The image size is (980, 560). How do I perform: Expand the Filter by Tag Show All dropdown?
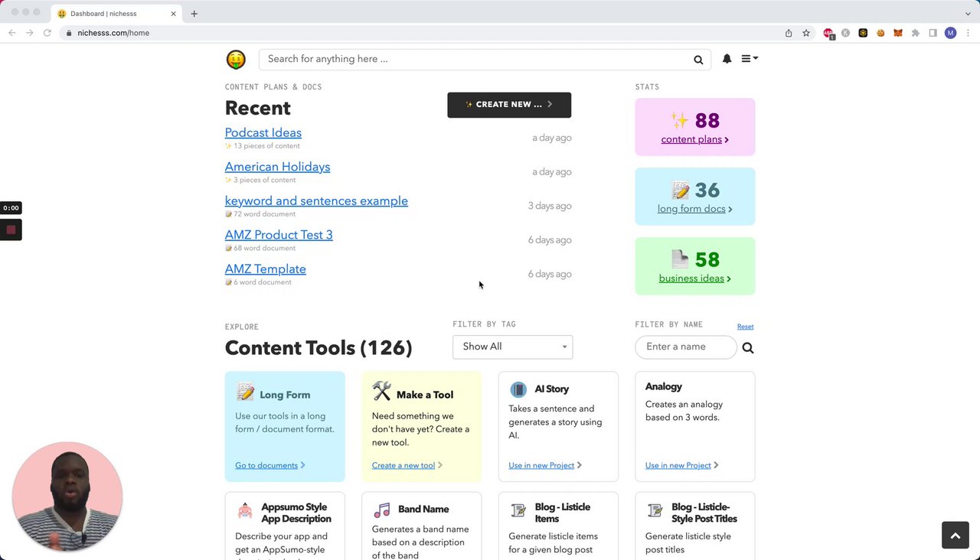tap(512, 347)
